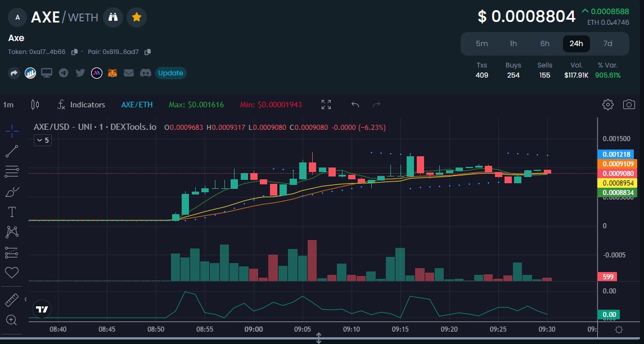Copy the token address 0xa17...4b66
The image size is (644, 344).
pos(74,52)
